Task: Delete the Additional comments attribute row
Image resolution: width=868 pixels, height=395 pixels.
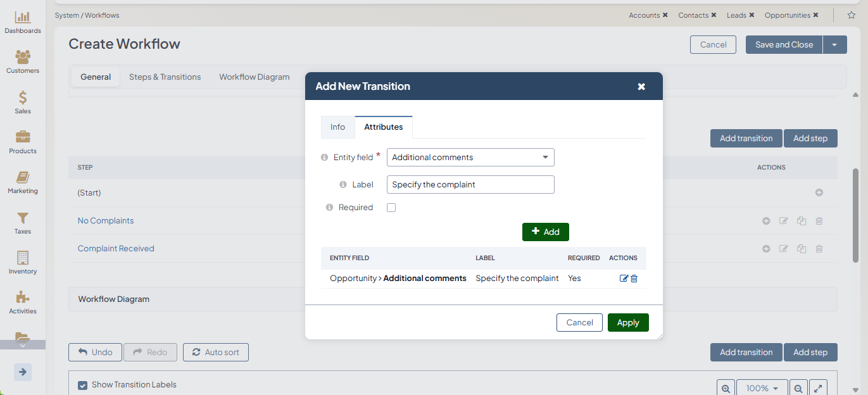Action: point(634,279)
